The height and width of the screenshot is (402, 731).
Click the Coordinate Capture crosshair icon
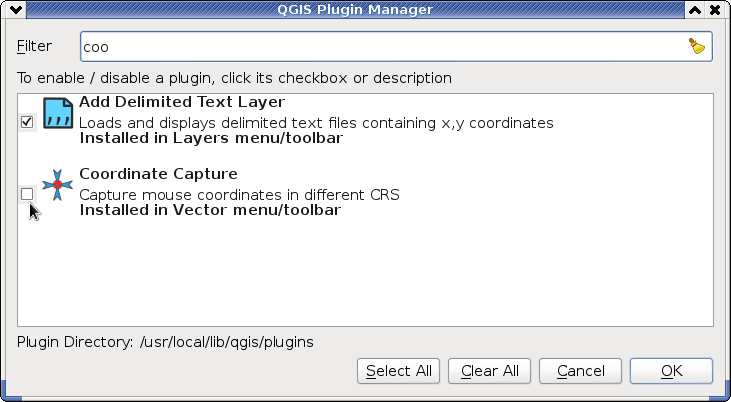pos(57,185)
